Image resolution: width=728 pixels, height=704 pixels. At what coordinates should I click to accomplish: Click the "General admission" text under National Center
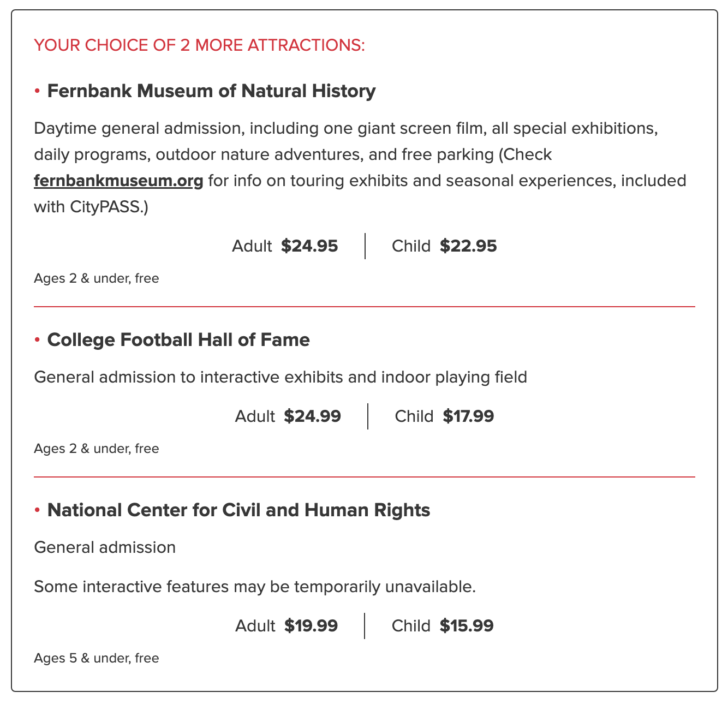[105, 547]
